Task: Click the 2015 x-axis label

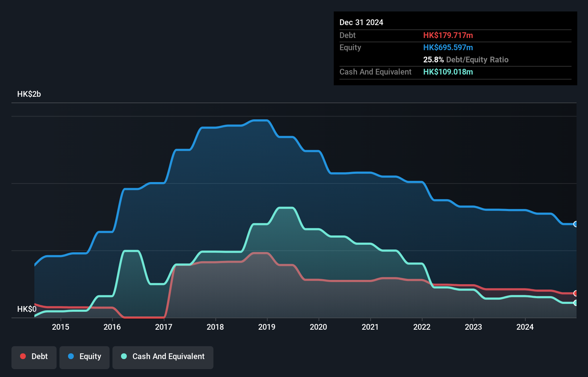Action: pos(61,327)
